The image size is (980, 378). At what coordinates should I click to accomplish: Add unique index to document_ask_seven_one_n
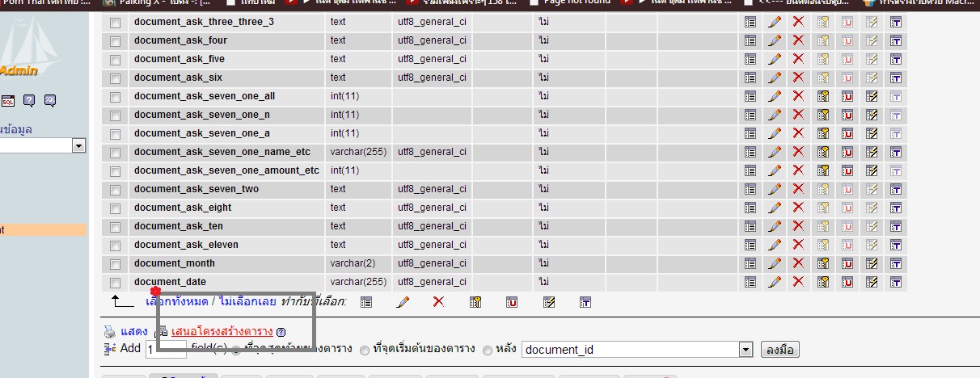[847, 115]
